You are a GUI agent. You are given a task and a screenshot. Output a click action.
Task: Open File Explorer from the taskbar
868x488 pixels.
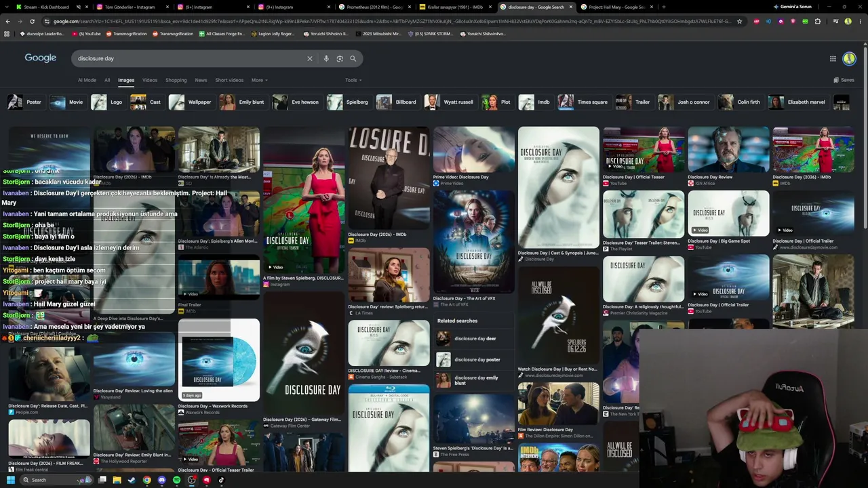(117, 480)
